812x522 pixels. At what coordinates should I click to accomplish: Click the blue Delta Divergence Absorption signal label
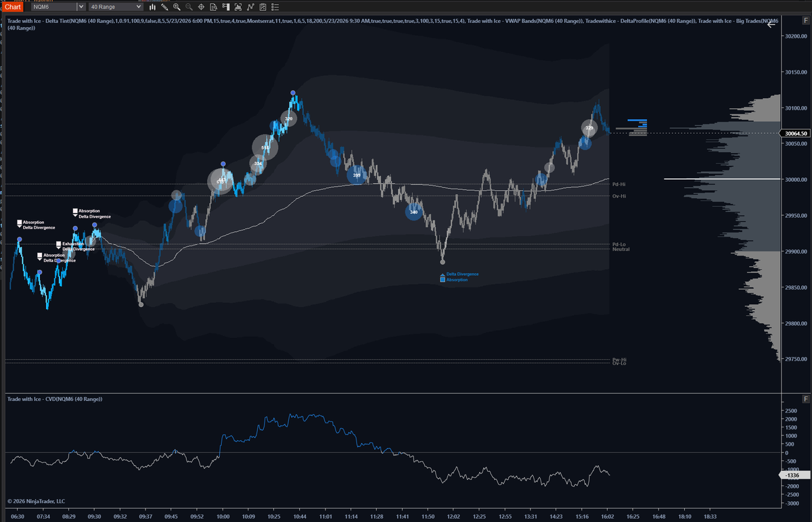coord(459,277)
